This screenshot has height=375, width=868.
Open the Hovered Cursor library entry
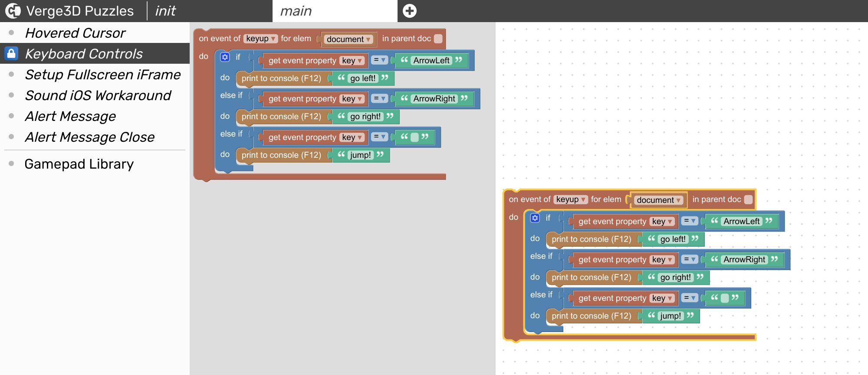[75, 33]
